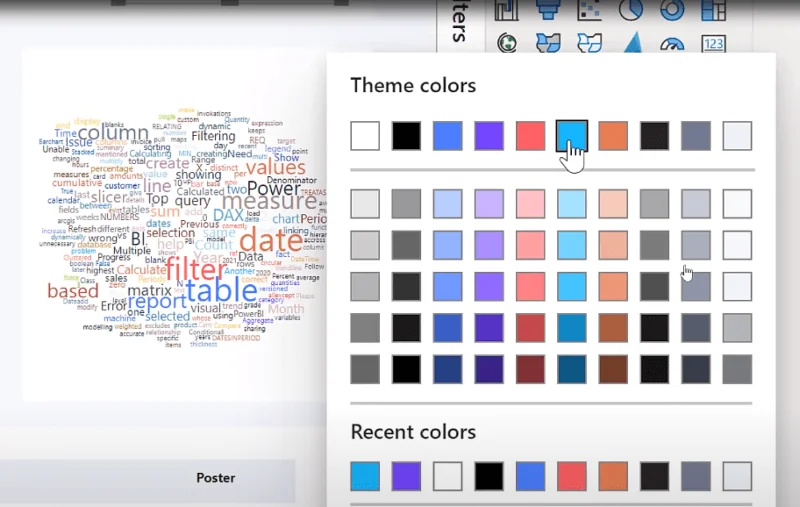800x507 pixels.
Task: Select the purple 40% lighter shade
Action: point(489,245)
